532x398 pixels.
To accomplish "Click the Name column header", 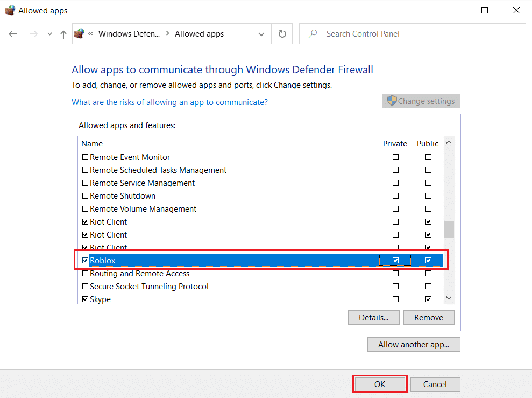I will tap(92, 143).
